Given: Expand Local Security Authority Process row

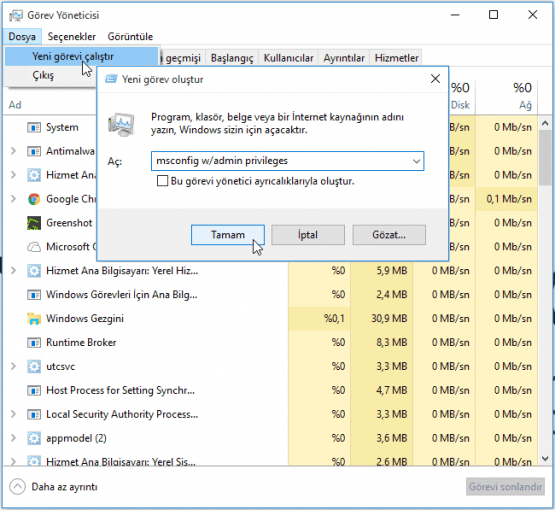Looking at the screenshot, I should [13, 414].
